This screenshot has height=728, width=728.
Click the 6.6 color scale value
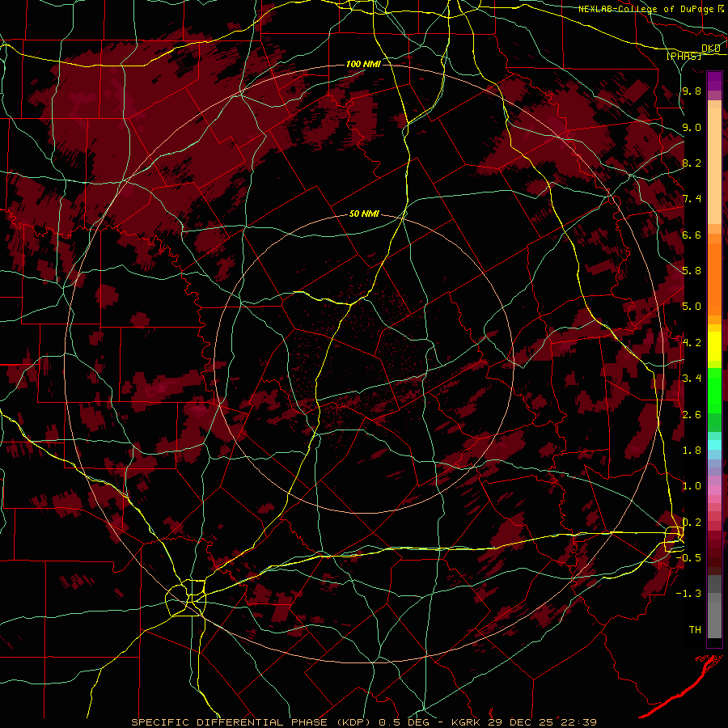pyautogui.click(x=692, y=235)
